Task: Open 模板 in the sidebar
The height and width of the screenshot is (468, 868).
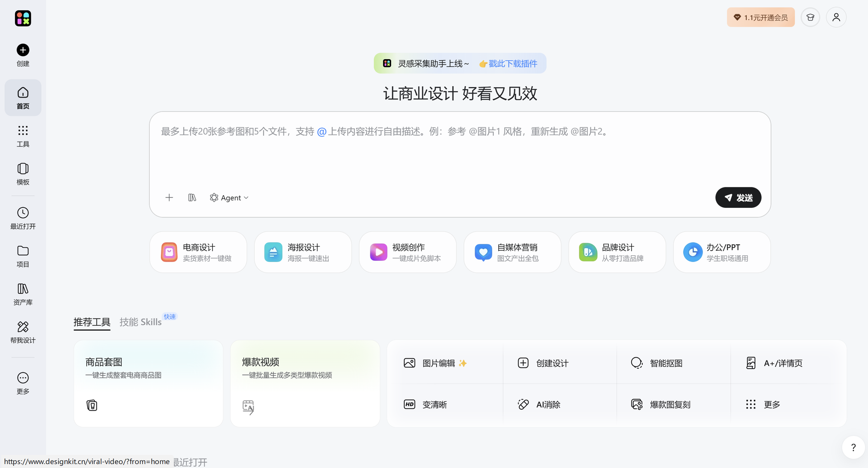Action: [x=23, y=174]
